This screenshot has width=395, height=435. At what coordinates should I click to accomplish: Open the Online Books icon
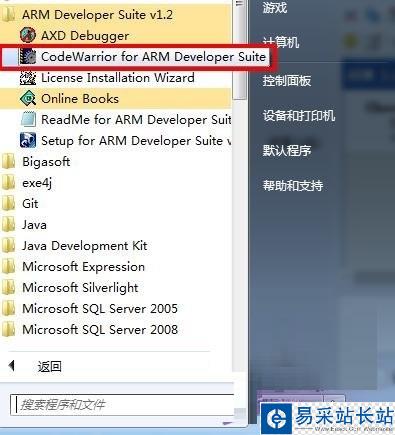coord(28,99)
